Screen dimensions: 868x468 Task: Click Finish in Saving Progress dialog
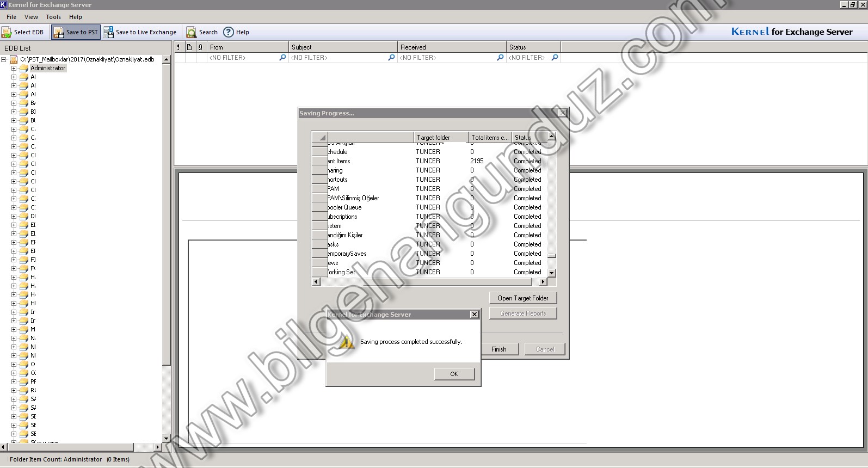tap(498, 349)
